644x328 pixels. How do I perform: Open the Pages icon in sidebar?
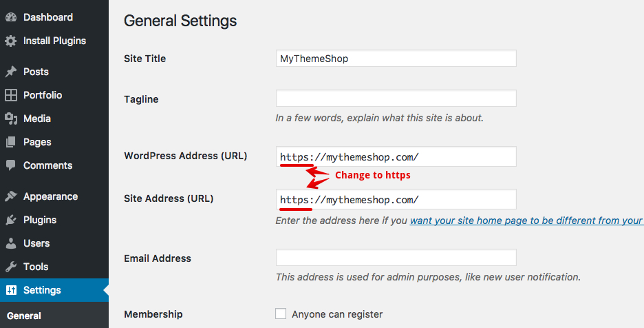pyautogui.click(x=11, y=142)
